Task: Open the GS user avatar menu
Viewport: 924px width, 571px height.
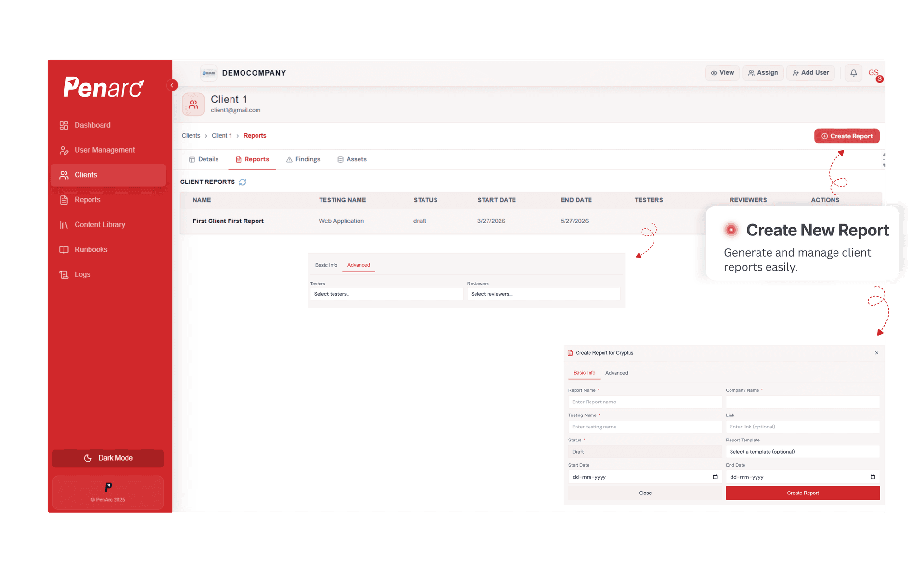Action: (x=873, y=73)
